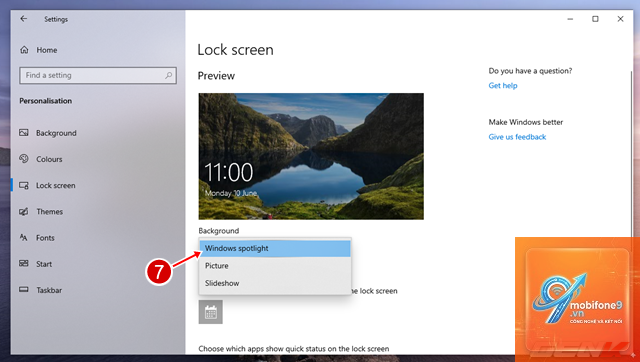Go to the Colours settings page
This screenshot has height=362, width=640.
pos(49,159)
